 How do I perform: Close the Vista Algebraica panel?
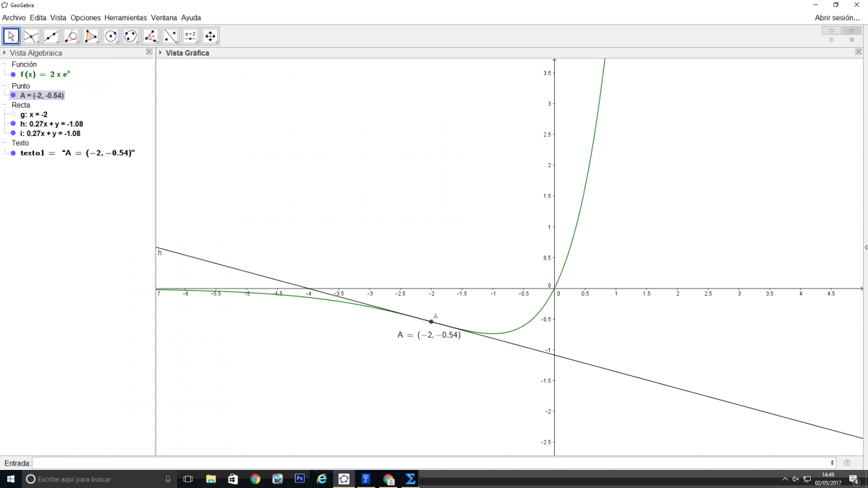149,52
